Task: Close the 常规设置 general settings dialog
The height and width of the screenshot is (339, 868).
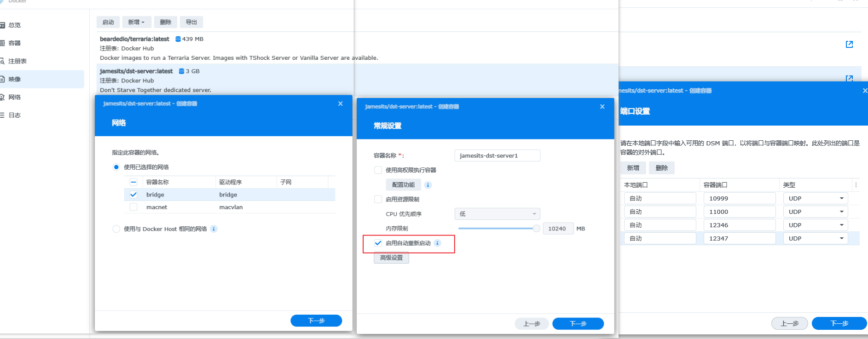Action: (x=602, y=106)
